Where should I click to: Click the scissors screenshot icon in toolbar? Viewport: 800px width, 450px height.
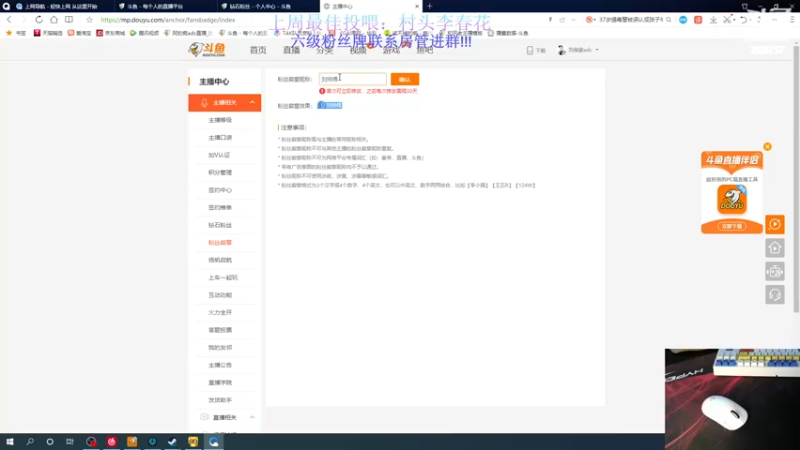727,19
